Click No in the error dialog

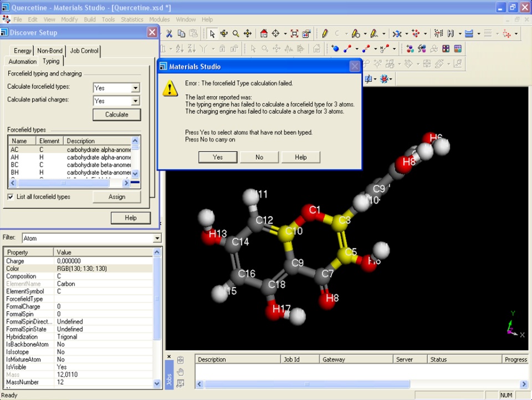[x=259, y=157]
